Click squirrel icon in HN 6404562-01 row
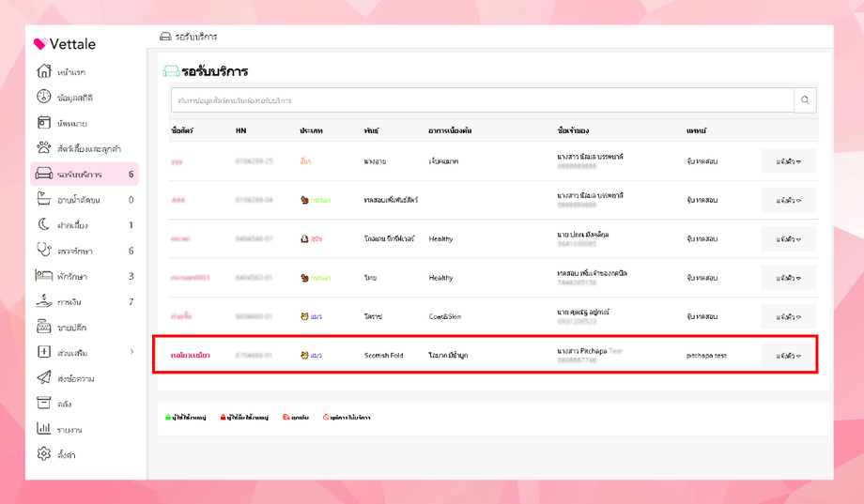The height and width of the screenshot is (504, 864). (x=304, y=278)
